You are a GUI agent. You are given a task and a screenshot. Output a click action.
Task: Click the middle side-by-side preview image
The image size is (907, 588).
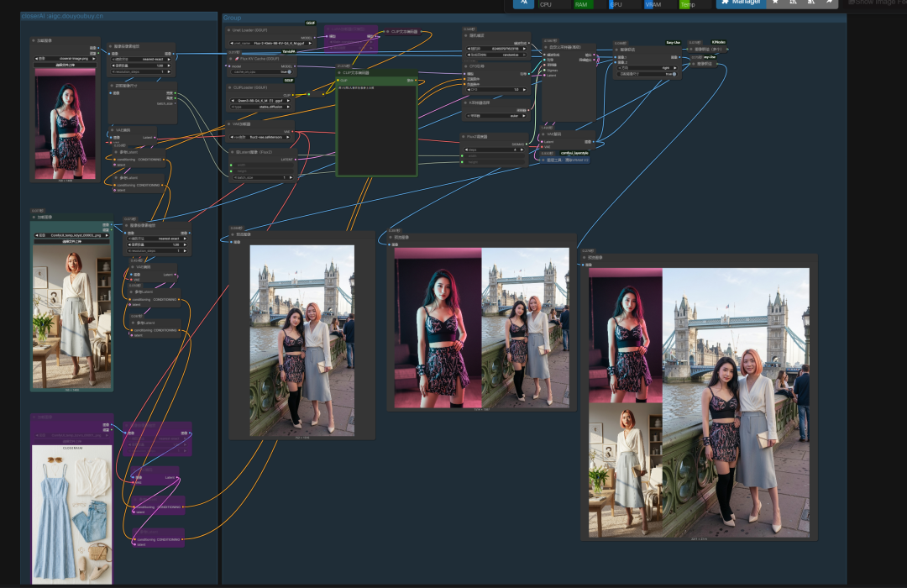[x=481, y=328]
